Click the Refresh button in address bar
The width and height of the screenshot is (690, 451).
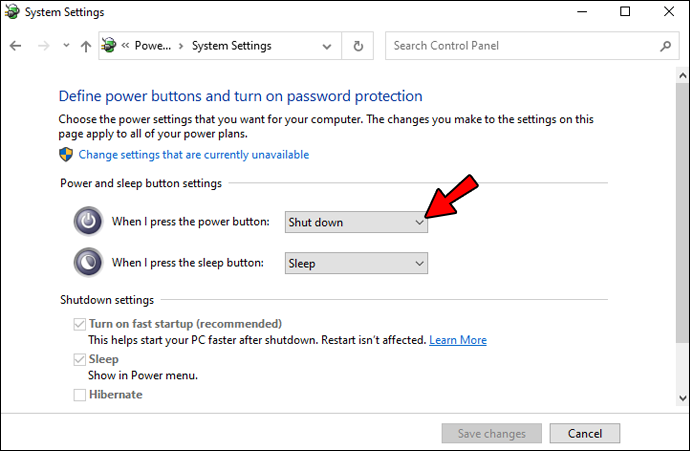(x=358, y=46)
